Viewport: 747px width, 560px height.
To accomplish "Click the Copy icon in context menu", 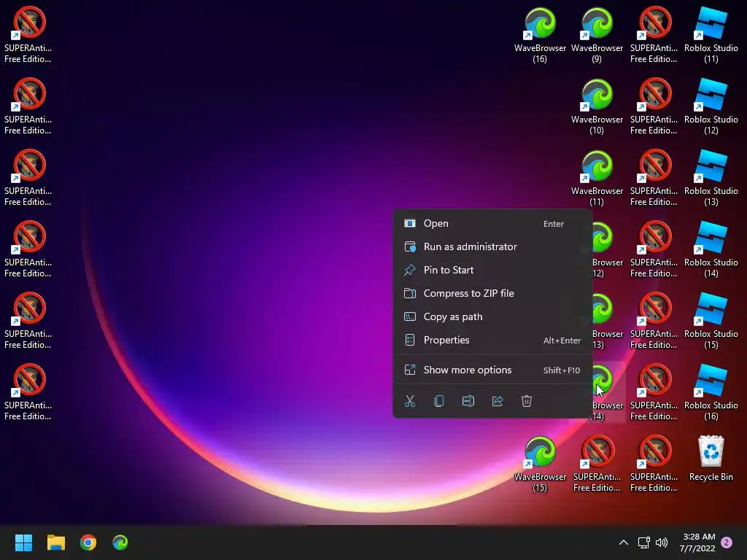I will click(439, 401).
